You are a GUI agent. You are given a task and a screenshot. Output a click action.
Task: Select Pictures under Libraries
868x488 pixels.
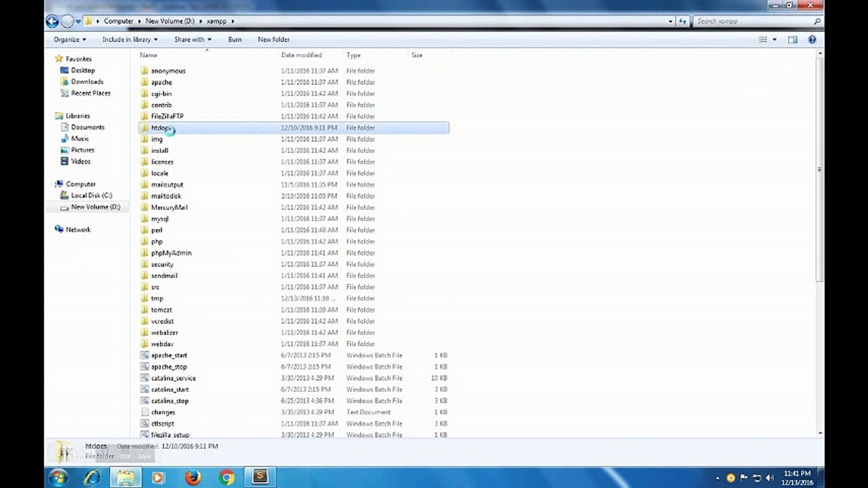(x=83, y=150)
